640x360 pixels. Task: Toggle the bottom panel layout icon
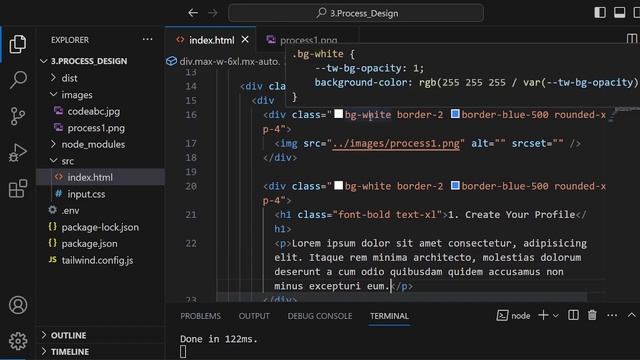click(x=619, y=13)
